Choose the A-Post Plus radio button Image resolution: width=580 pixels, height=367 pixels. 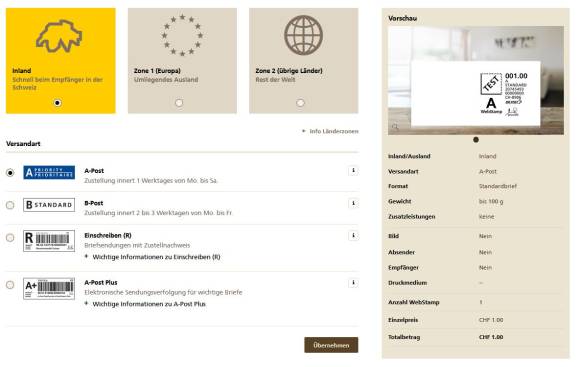(10, 285)
